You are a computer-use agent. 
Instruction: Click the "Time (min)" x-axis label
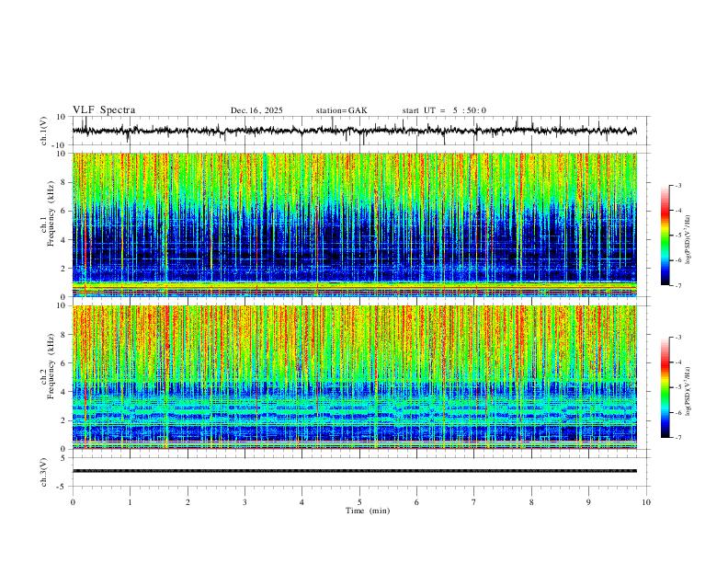click(x=368, y=511)
